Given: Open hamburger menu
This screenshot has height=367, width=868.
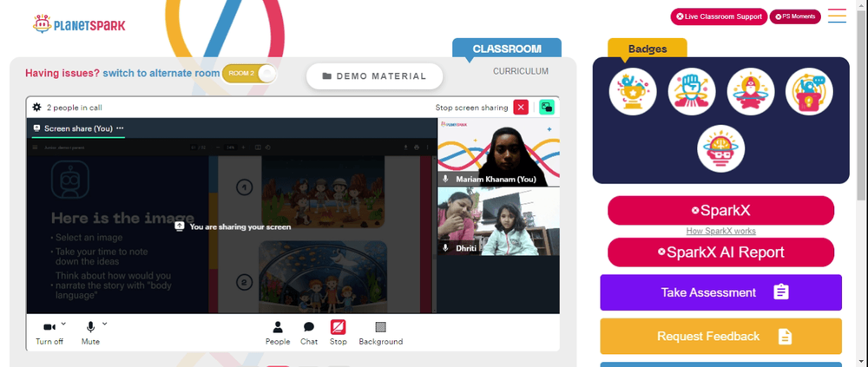Looking at the screenshot, I should pos(837,16).
